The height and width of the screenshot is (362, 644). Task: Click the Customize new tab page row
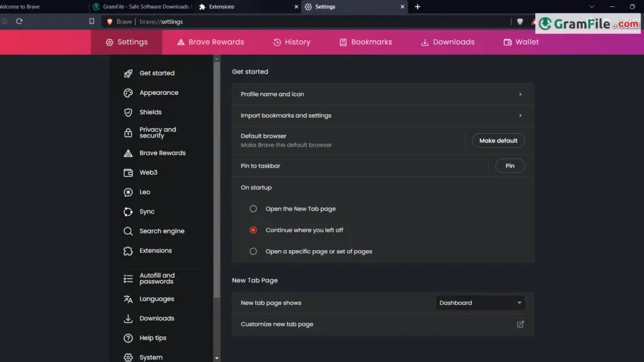coord(383,324)
